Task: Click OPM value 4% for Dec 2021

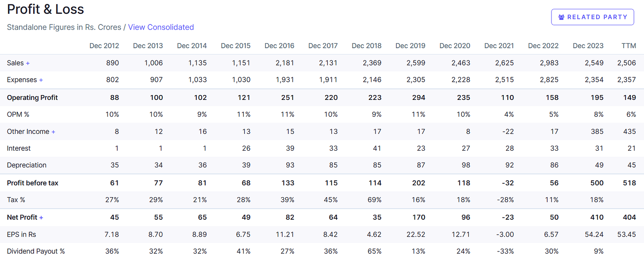Action: (x=509, y=114)
